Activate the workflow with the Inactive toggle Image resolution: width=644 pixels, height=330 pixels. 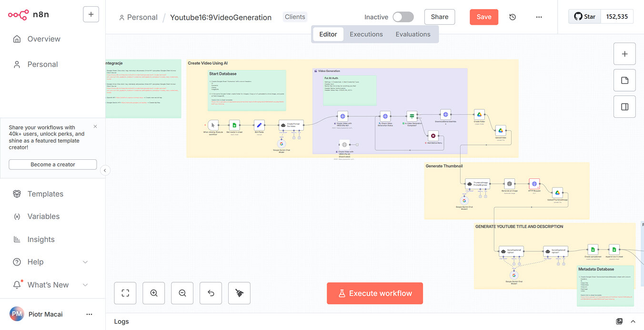[403, 16]
